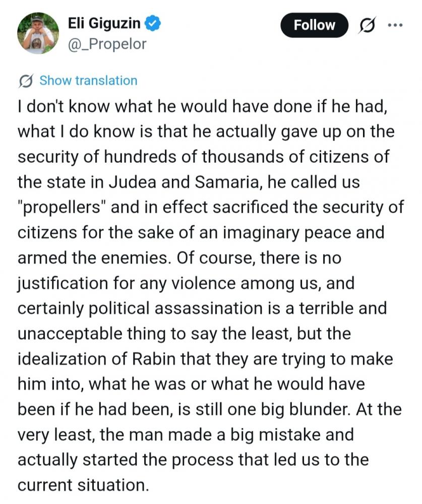Image resolution: width=422 pixels, height=504 pixels.
Task: Click the icon beside Show translation
Action: coord(26,81)
